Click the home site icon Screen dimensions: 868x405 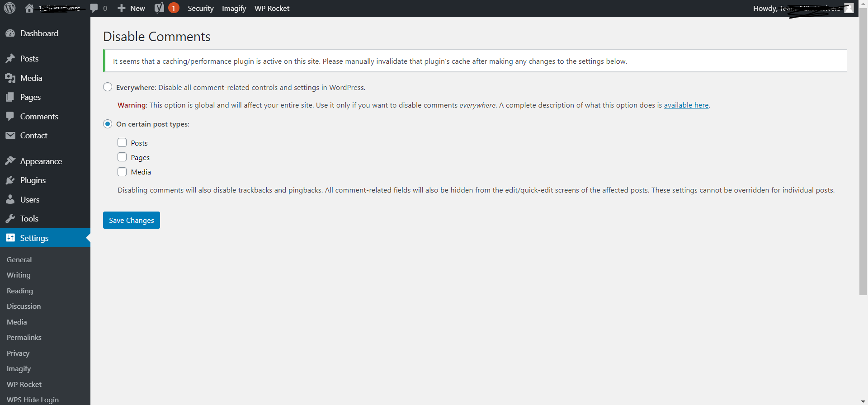(29, 8)
